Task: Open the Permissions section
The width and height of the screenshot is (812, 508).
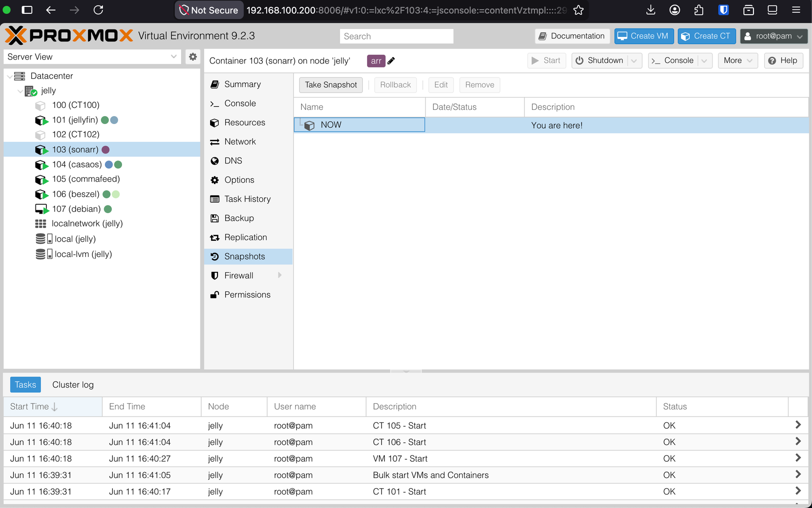Action: point(249,295)
